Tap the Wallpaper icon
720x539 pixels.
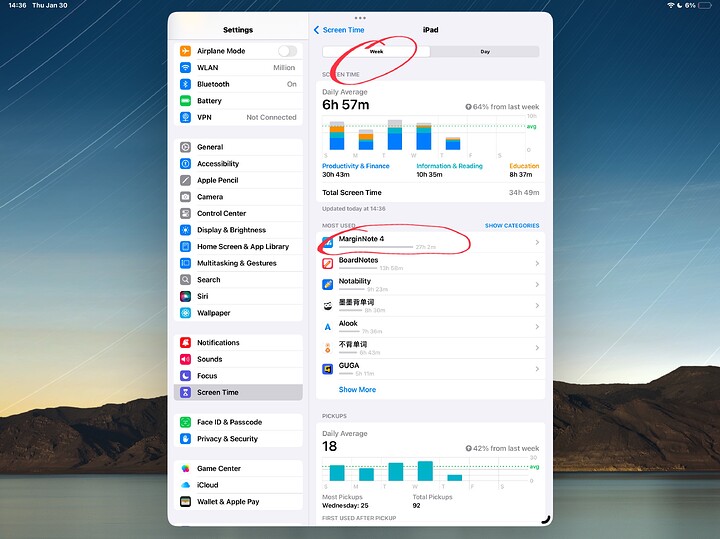pos(185,313)
